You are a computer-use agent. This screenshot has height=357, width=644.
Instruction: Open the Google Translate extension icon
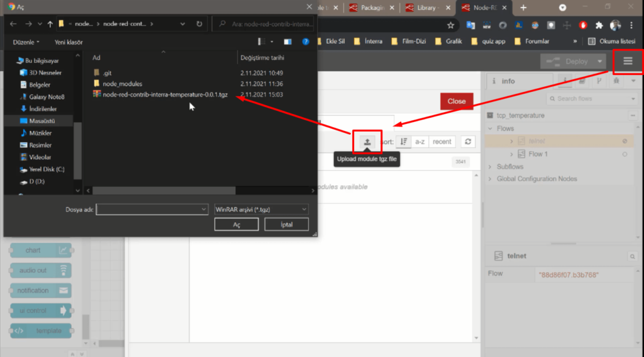[x=470, y=25]
